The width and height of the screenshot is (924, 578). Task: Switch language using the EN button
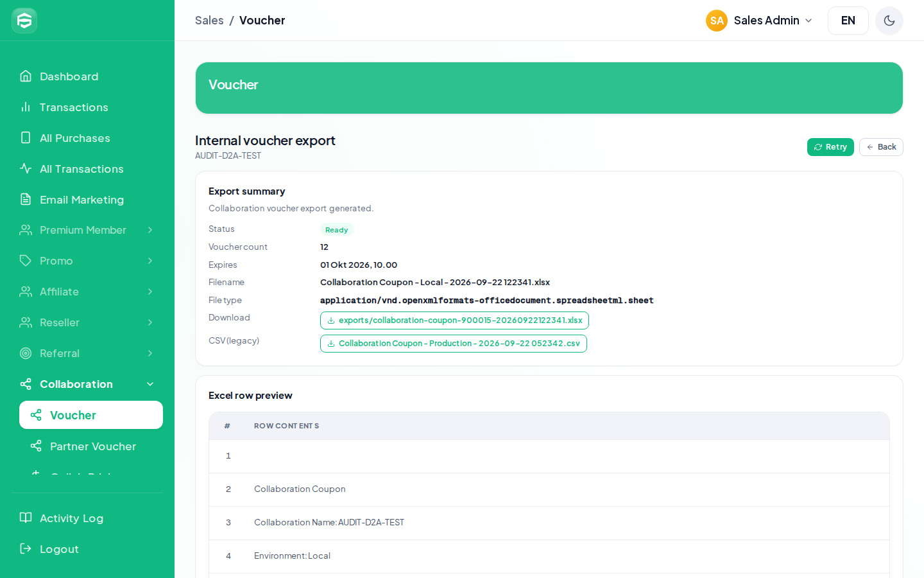[x=848, y=21]
